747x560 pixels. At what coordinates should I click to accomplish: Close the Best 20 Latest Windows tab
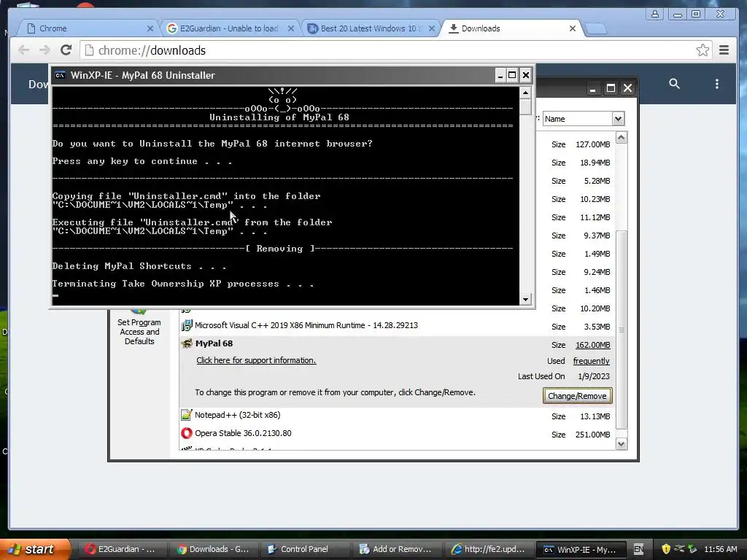[432, 28]
